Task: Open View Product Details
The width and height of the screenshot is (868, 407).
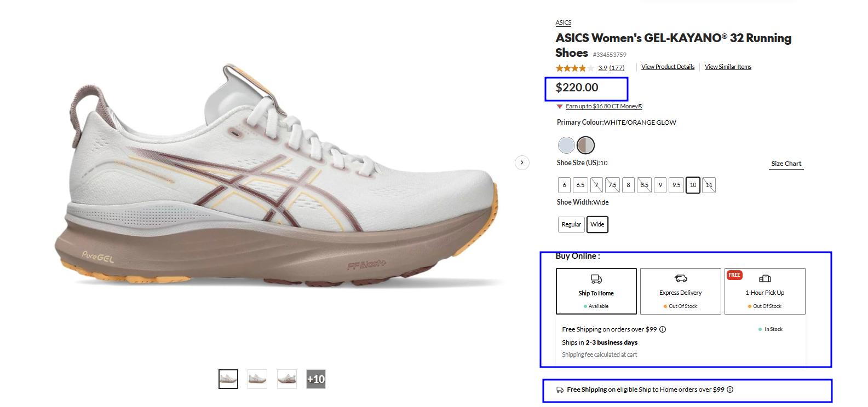Action: point(668,66)
